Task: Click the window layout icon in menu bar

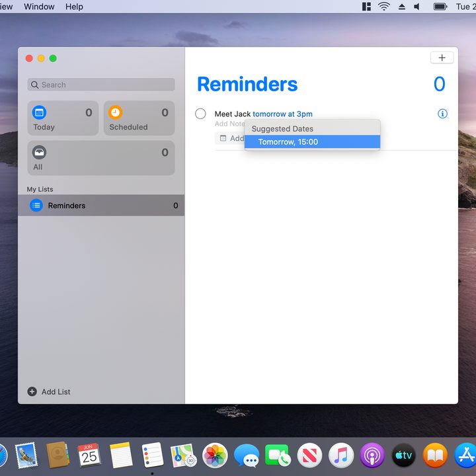Action: click(366, 7)
